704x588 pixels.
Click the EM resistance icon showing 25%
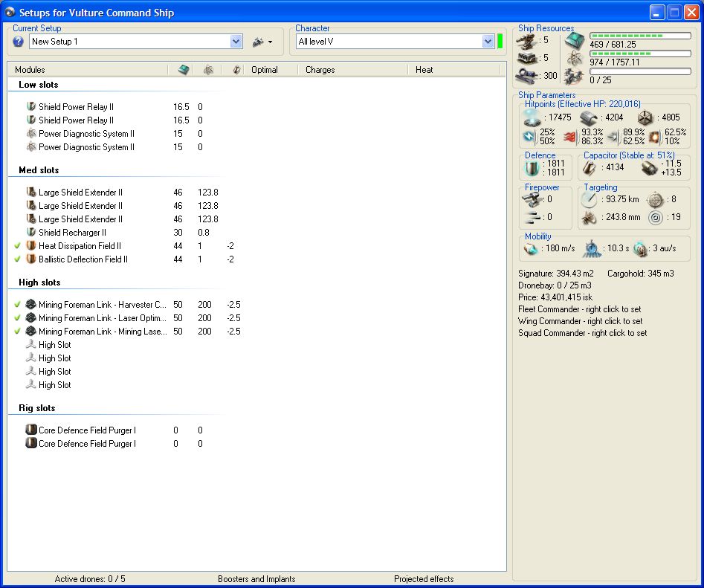coord(529,137)
